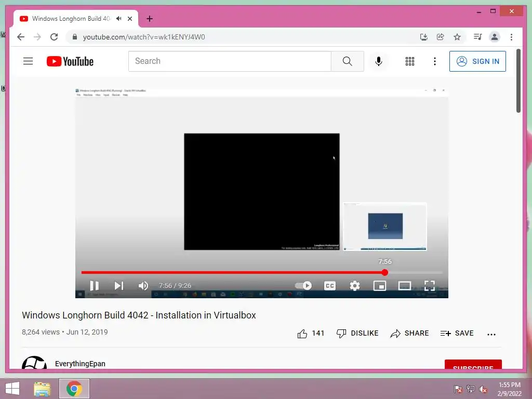Click the Chrome taskbar icon

tap(74, 389)
